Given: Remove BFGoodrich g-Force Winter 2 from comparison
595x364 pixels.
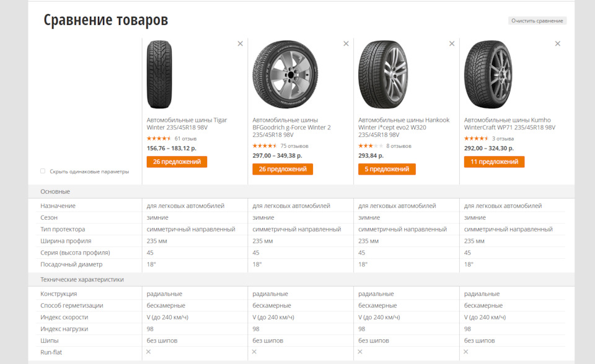Looking at the screenshot, I should click(x=346, y=43).
